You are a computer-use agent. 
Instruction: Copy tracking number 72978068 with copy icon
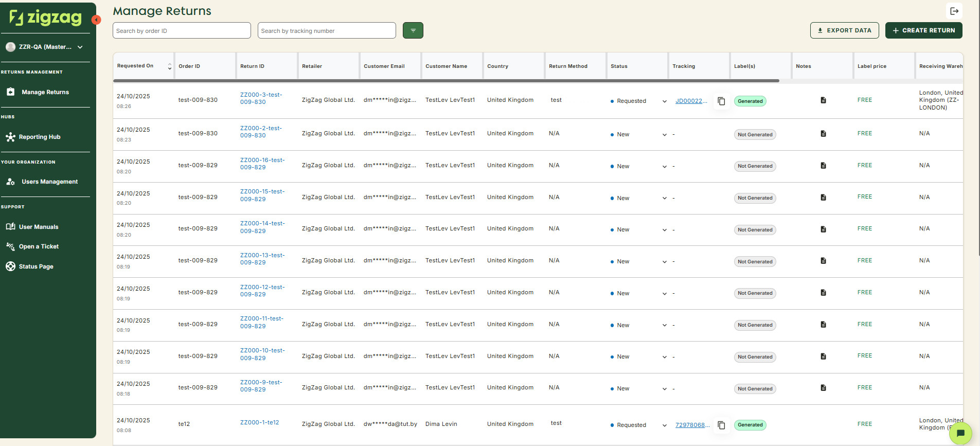pos(721,425)
